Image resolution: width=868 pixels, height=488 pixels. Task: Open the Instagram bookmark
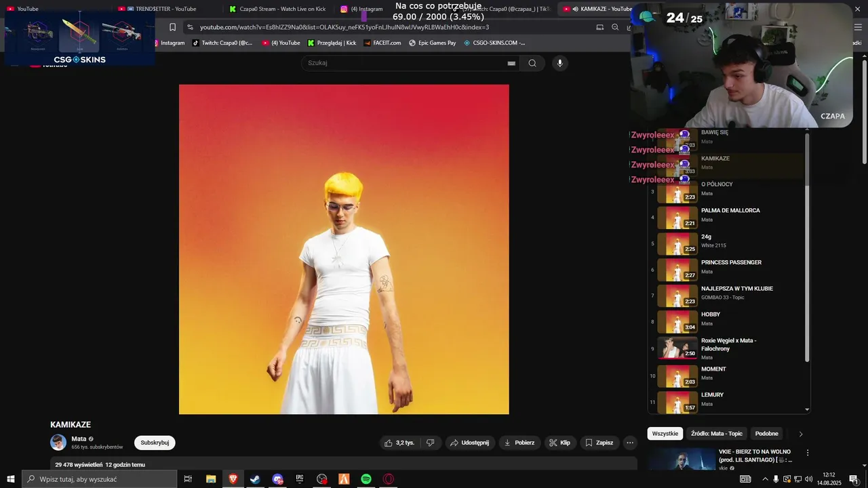[169, 43]
